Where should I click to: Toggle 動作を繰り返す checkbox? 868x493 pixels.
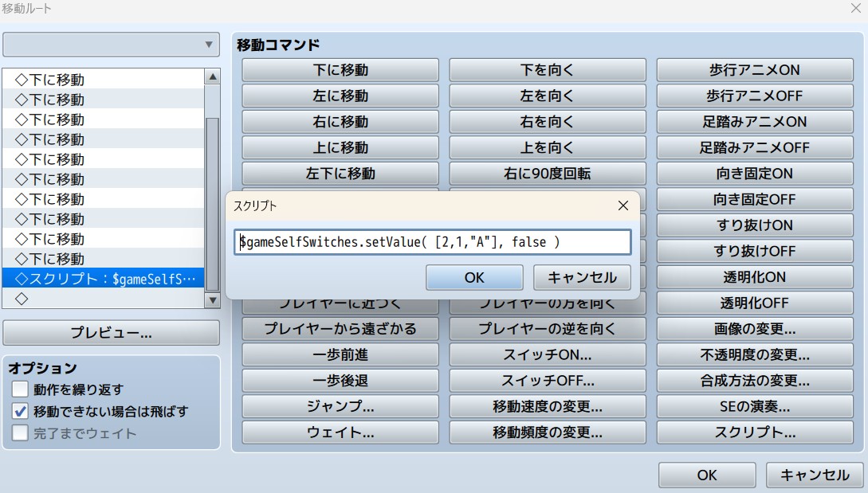click(x=21, y=389)
